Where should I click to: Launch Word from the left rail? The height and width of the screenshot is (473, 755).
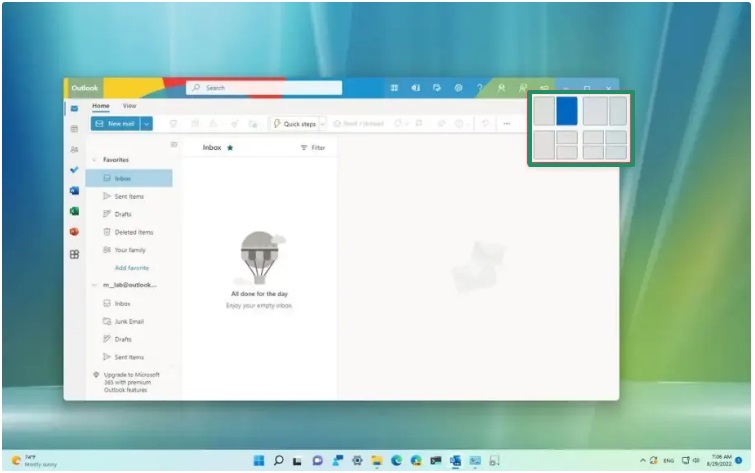(74, 191)
